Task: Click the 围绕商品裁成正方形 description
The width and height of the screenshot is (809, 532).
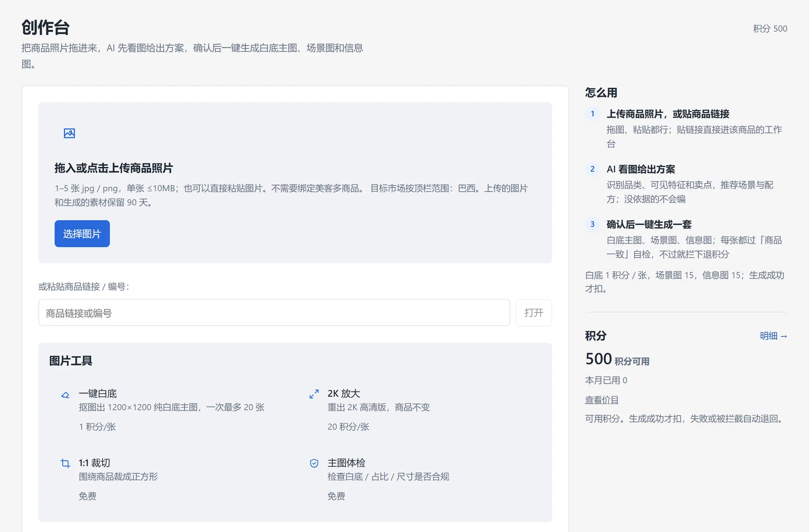Action: coord(118,477)
